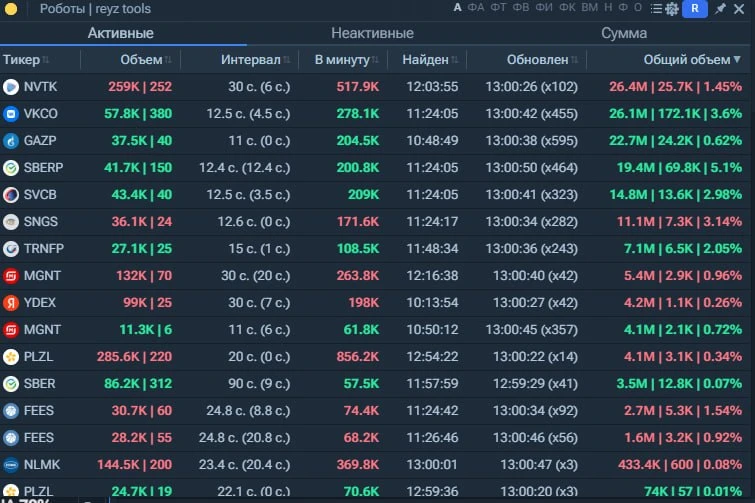The height and width of the screenshot is (503, 755).
Task: Click total '433.4K | 600 | 0.08%'
Action: tap(680, 464)
